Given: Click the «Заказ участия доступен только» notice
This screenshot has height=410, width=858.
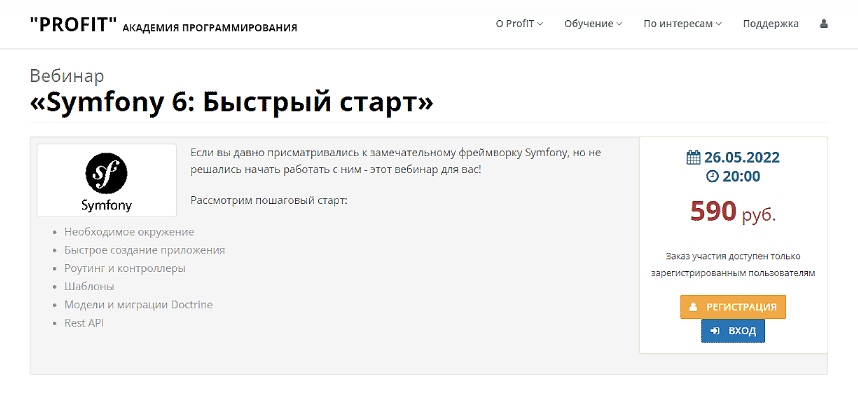Looking at the screenshot, I should [733, 256].
